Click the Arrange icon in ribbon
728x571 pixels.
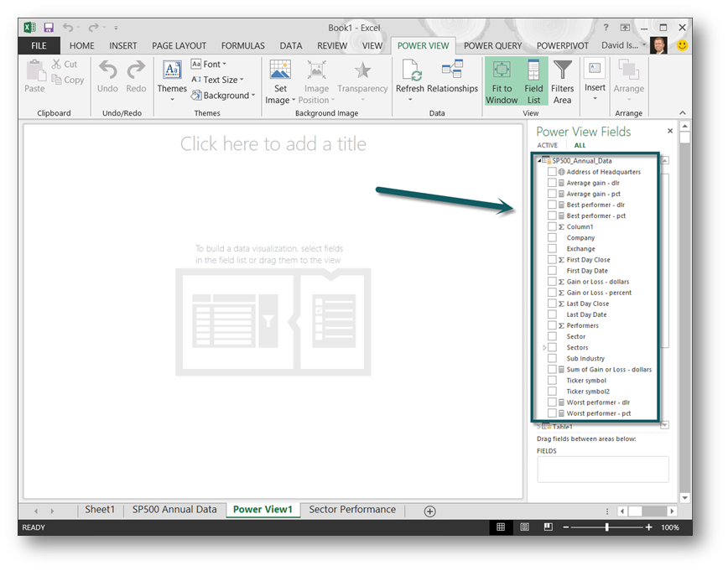click(x=629, y=69)
